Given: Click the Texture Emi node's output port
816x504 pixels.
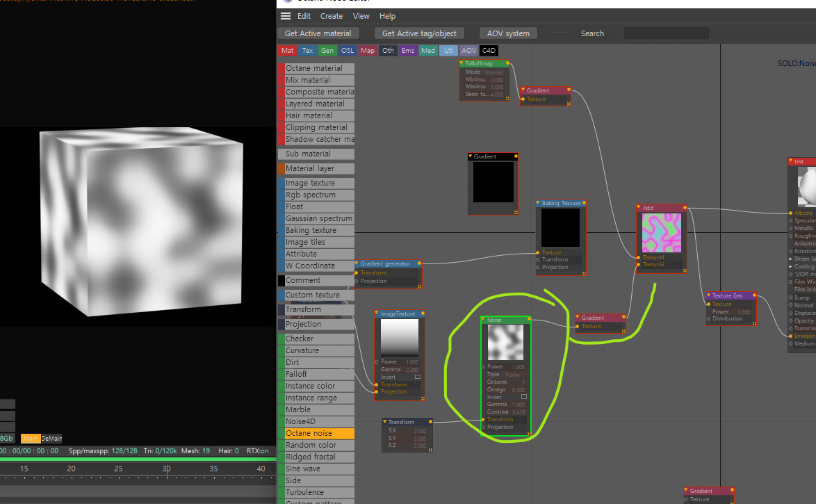Looking at the screenshot, I should [x=755, y=295].
